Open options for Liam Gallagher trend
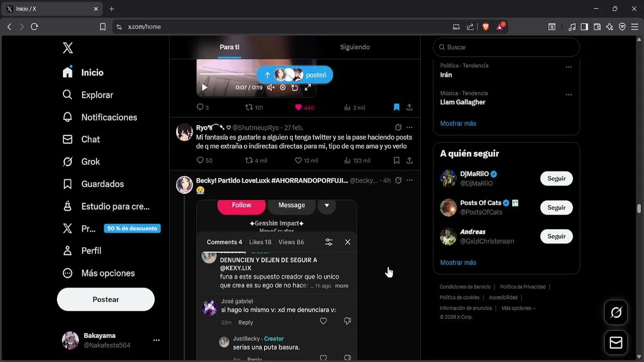 [x=569, y=95]
